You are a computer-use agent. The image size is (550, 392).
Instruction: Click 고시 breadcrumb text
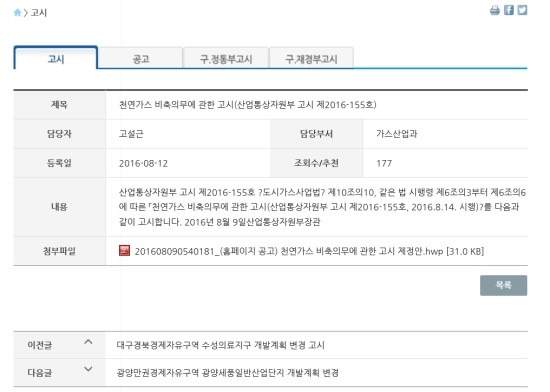(39, 13)
